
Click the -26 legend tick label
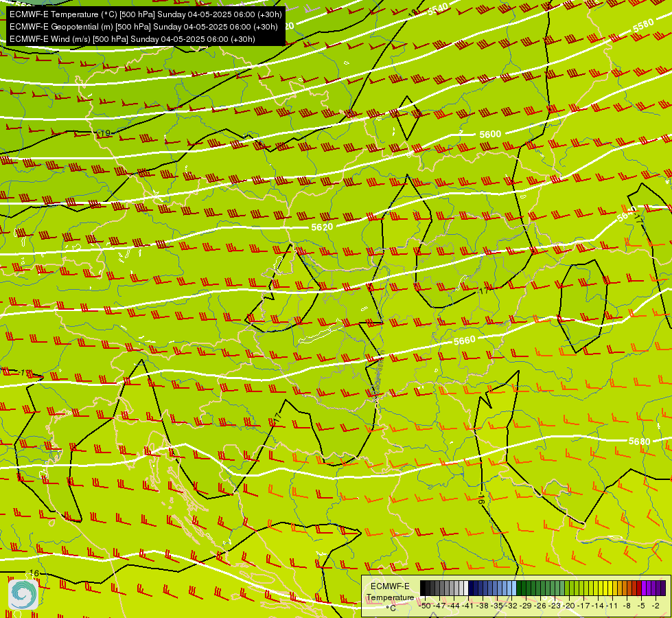tap(540, 606)
